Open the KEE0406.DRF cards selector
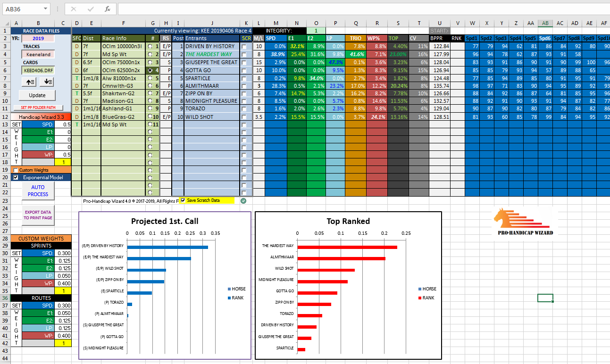The image size is (610, 364). click(x=38, y=70)
